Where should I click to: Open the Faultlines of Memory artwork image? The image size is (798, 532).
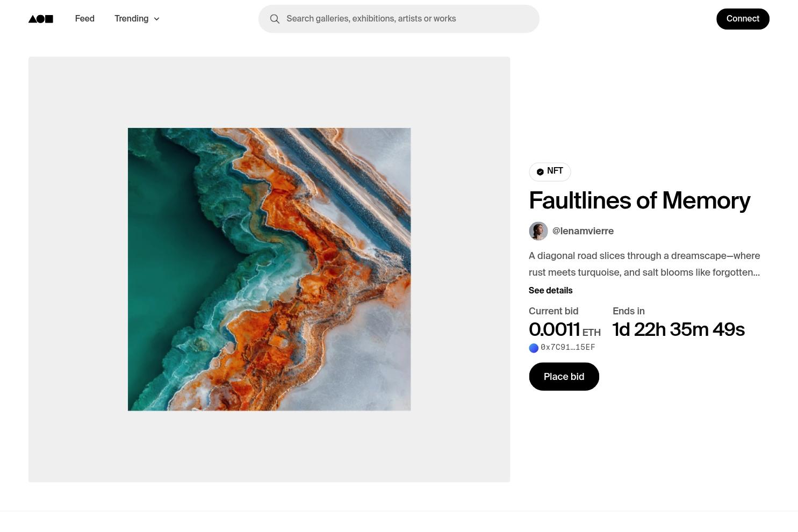coord(269,269)
